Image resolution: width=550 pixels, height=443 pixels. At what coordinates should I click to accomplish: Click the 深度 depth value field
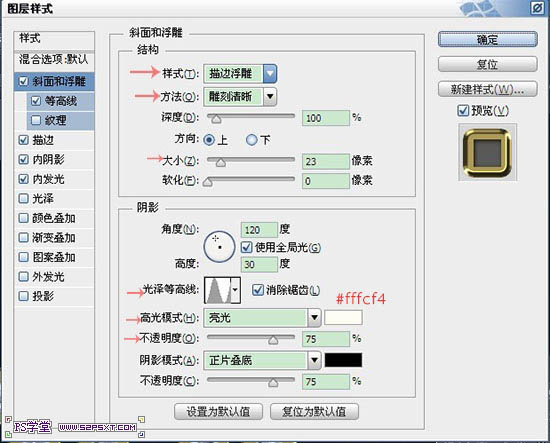pos(326,118)
